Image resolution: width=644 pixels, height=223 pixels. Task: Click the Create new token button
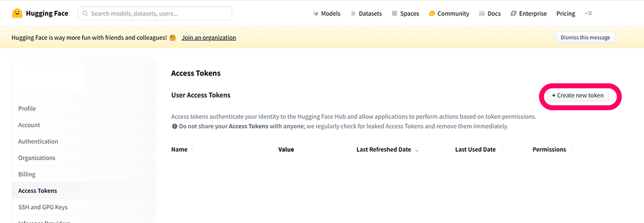[x=577, y=95]
